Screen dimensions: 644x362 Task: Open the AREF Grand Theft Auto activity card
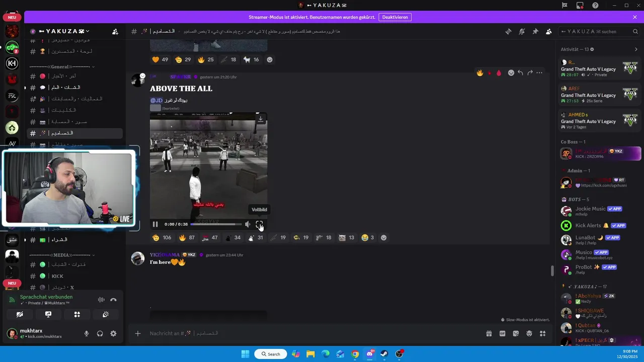tap(600, 94)
